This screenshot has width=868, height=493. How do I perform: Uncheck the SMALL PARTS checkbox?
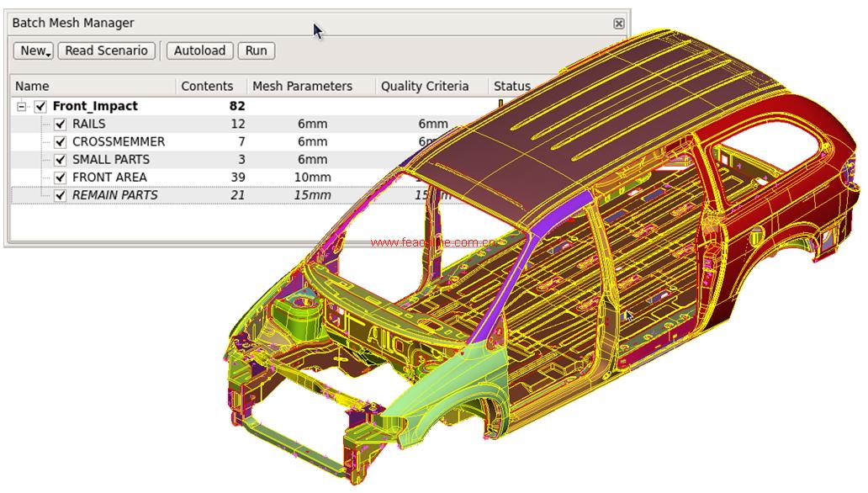pyautogui.click(x=61, y=160)
